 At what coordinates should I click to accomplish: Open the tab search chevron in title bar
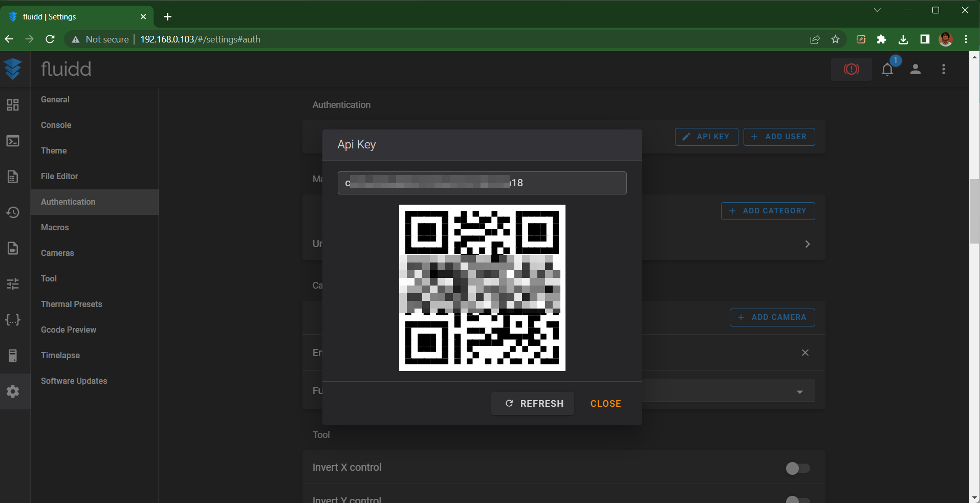point(877,10)
